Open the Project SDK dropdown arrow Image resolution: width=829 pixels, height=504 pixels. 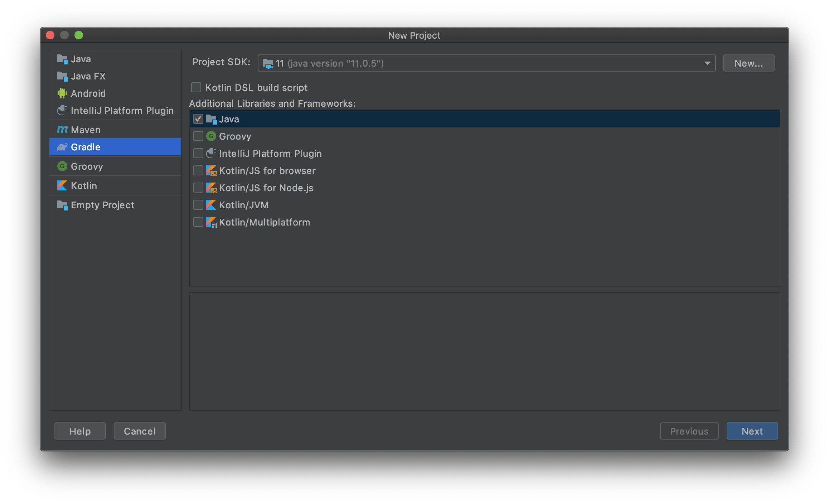[707, 63]
